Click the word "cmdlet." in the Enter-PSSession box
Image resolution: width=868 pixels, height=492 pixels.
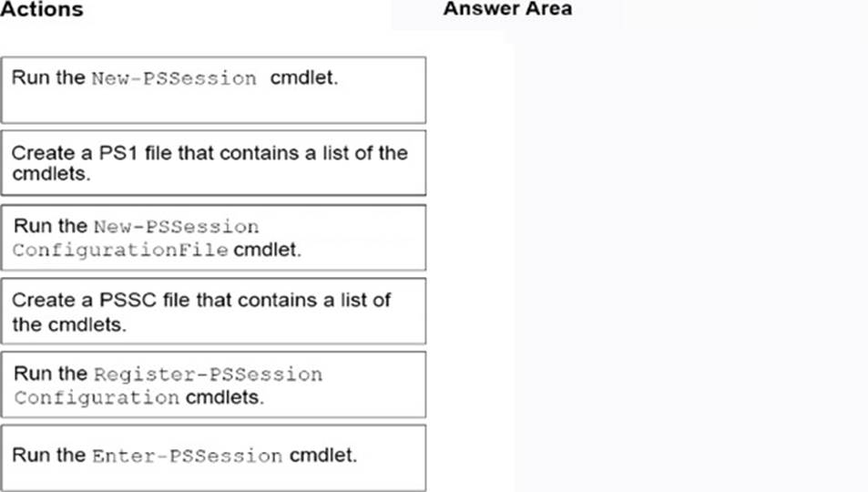(323, 456)
